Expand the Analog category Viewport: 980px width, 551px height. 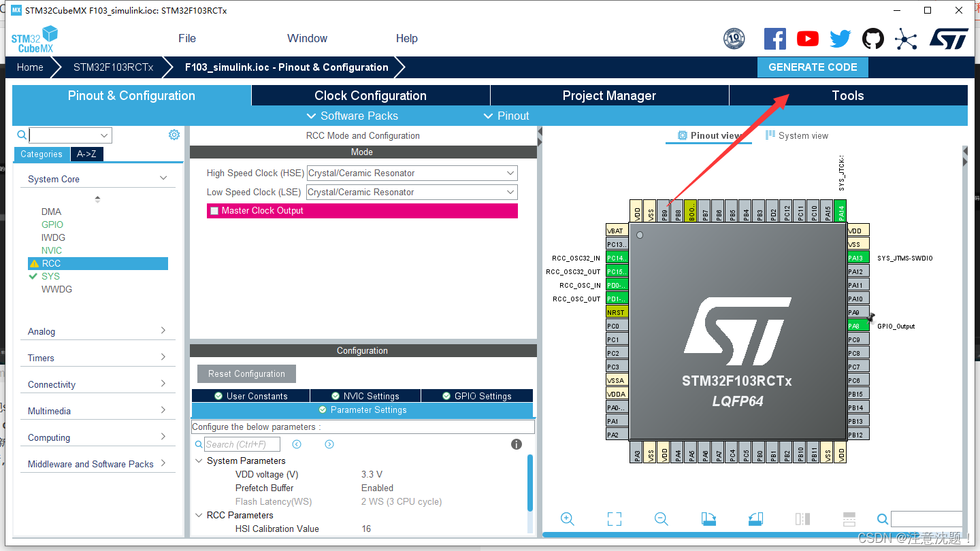[163, 331]
